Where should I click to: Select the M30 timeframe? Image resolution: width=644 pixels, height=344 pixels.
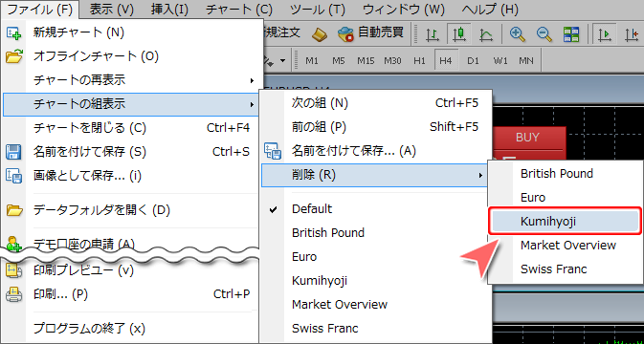click(x=392, y=61)
